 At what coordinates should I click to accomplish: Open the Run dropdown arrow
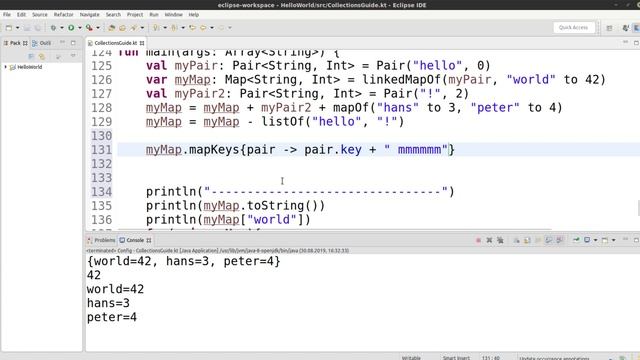(x=80, y=28)
